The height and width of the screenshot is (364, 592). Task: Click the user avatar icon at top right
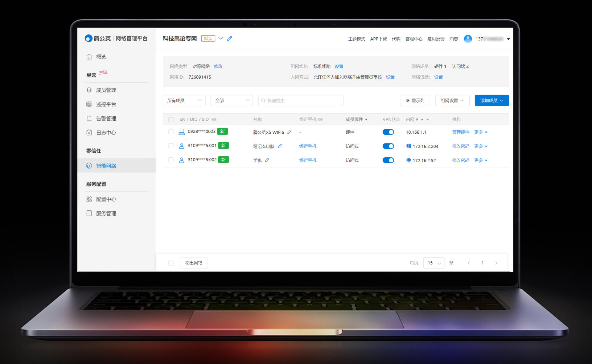(468, 39)
